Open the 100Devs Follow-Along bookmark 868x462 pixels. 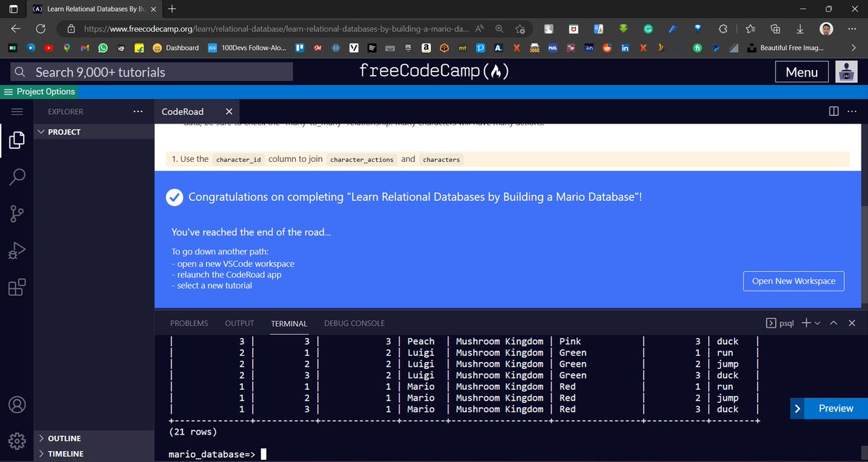tap(246, 48)
